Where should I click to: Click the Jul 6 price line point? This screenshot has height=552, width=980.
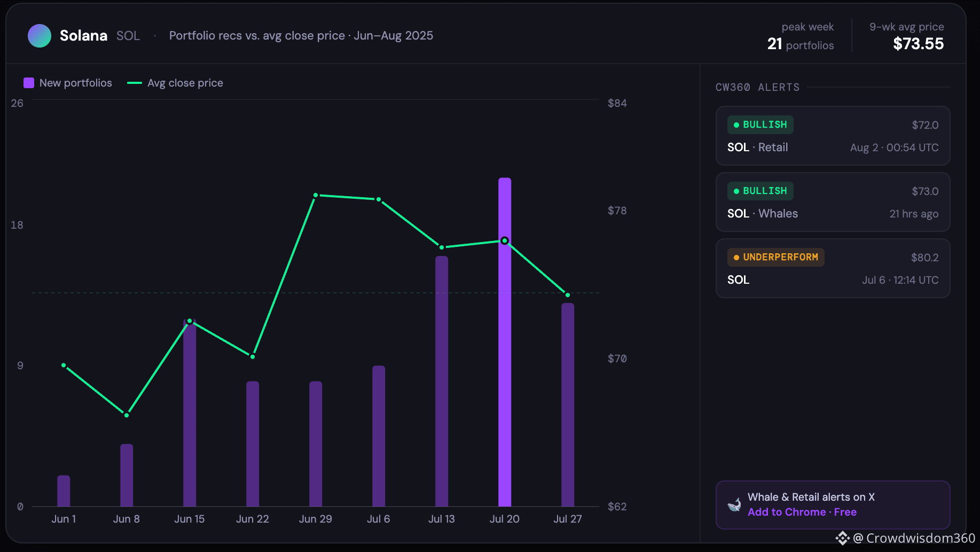[379, 199]
